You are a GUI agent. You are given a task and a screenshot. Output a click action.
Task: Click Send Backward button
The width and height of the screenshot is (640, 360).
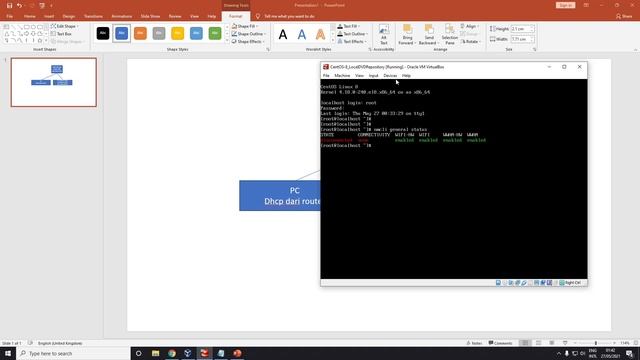pyautogui.click(x=428, y=35)
